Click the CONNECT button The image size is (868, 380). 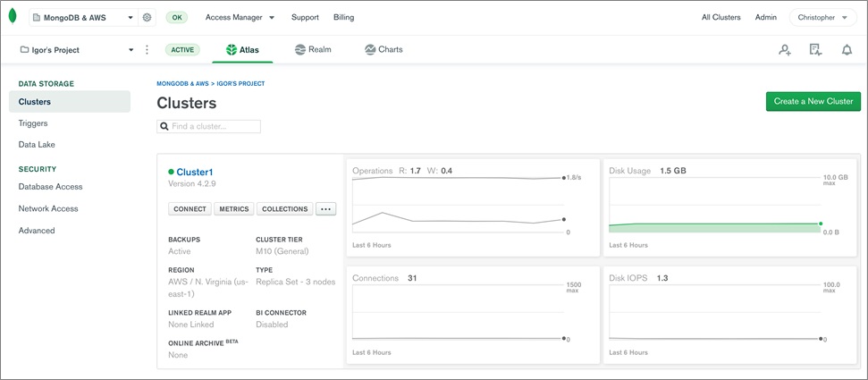pyautogui.click(x=190, y=209)
